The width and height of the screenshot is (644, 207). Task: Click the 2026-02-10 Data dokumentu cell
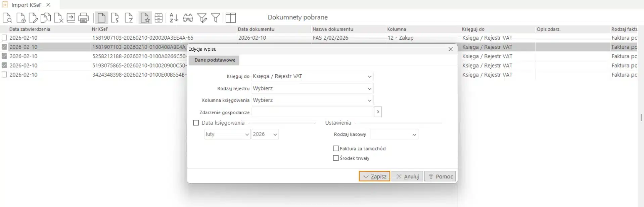tap(252, 38)
